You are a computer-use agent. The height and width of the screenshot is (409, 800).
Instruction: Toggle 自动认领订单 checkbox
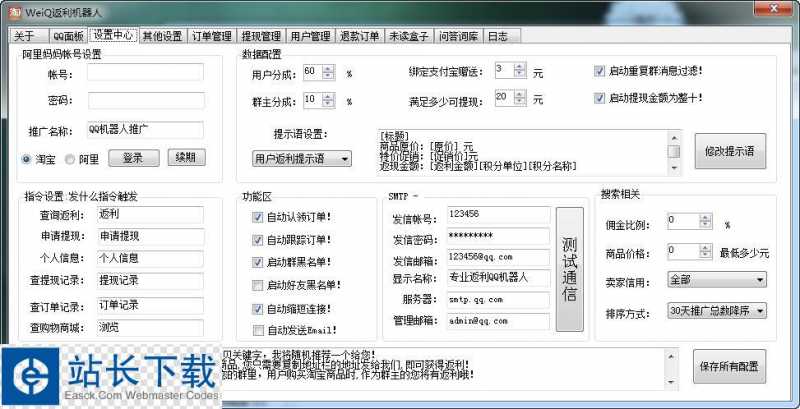pos(258,217)
